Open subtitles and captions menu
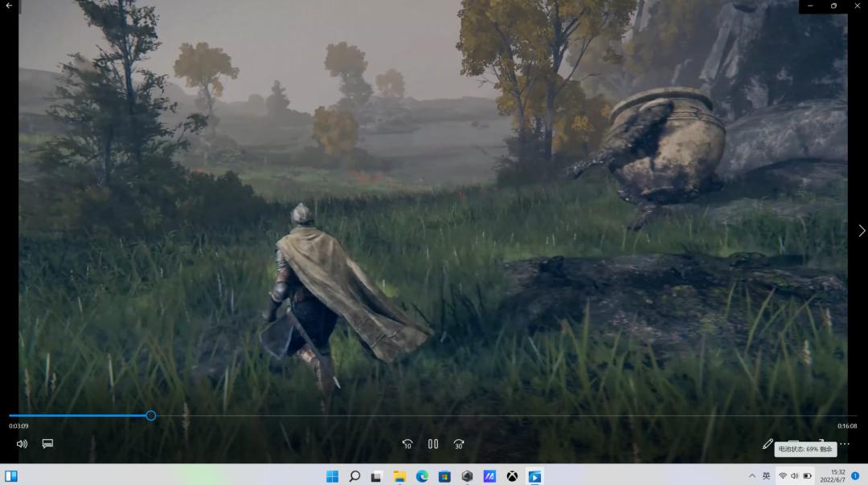This screenshot has height=485, width=868. pos(47,444)
